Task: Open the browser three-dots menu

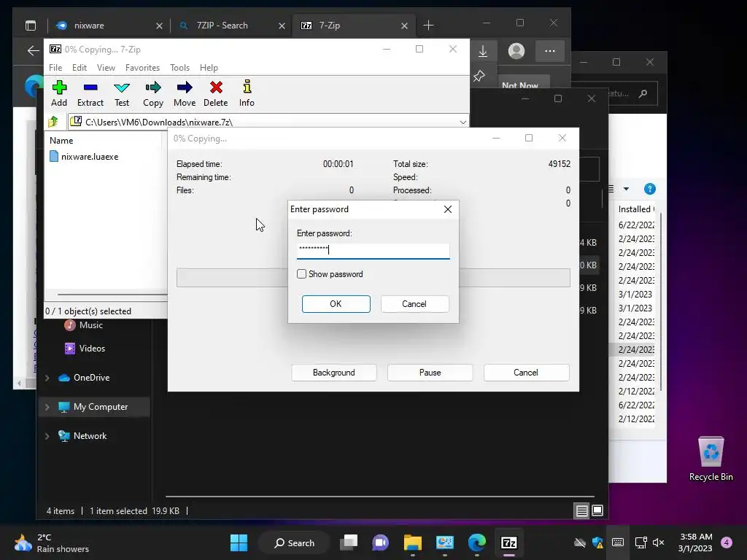Action: [x=550, y=51]
